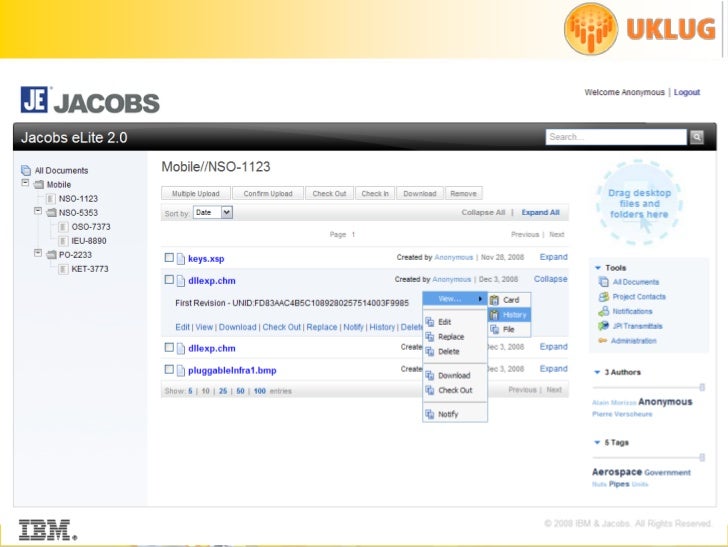Click the Delete icon in context menu

430,352
